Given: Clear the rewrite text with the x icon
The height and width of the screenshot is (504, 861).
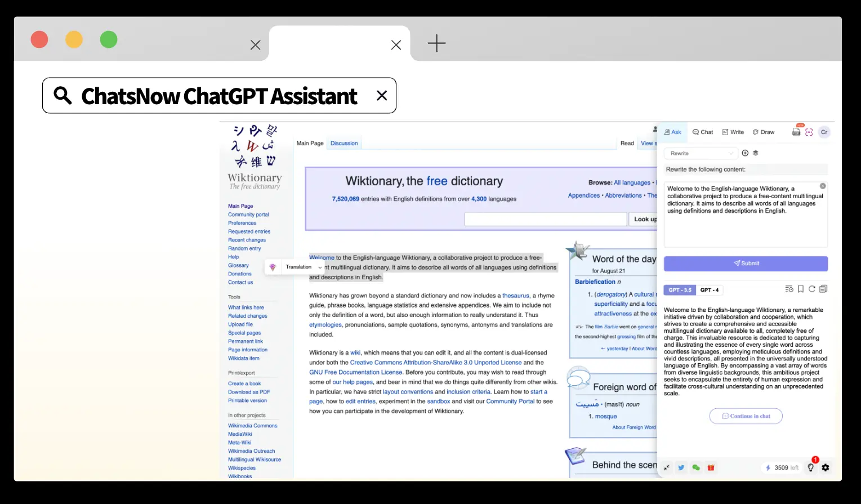Looking at the screenshot, I should tap(823, 186).
